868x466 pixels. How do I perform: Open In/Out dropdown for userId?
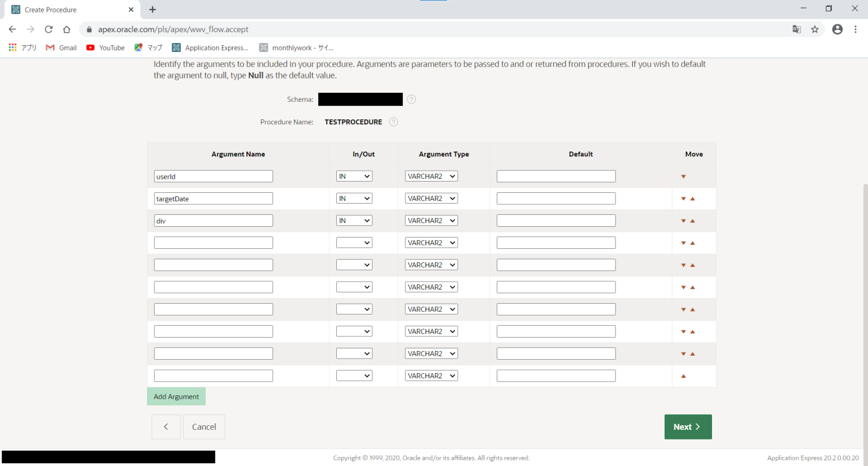tap(354, 176)
